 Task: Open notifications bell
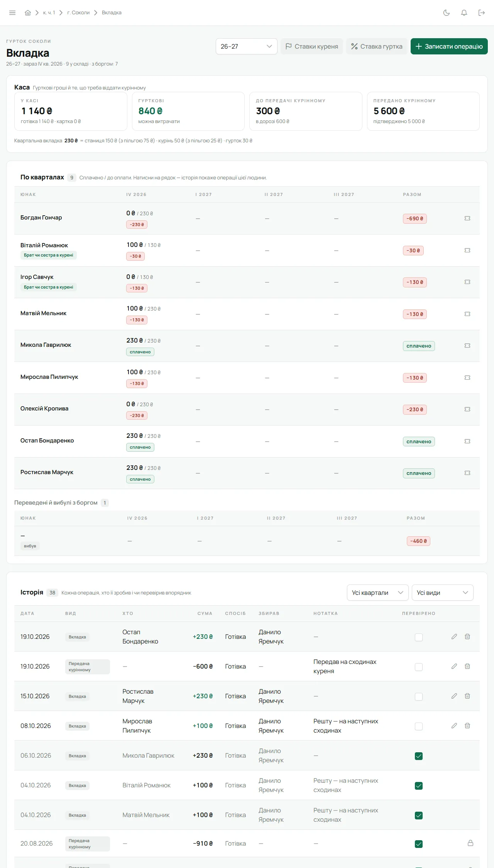click(464, 13)
